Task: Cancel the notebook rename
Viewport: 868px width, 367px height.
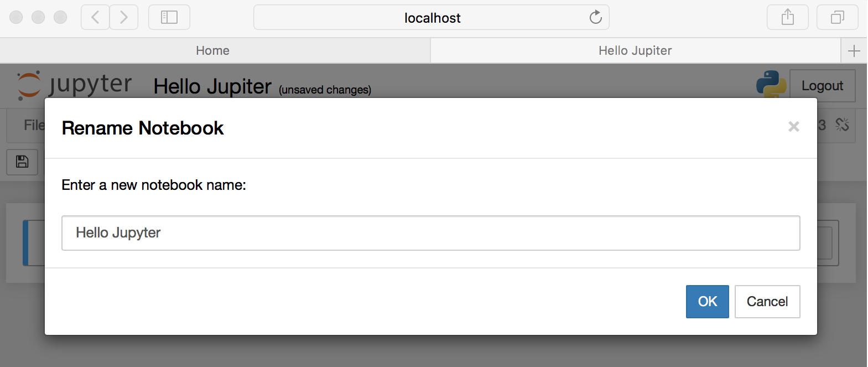Action: (x=767, y=302)
